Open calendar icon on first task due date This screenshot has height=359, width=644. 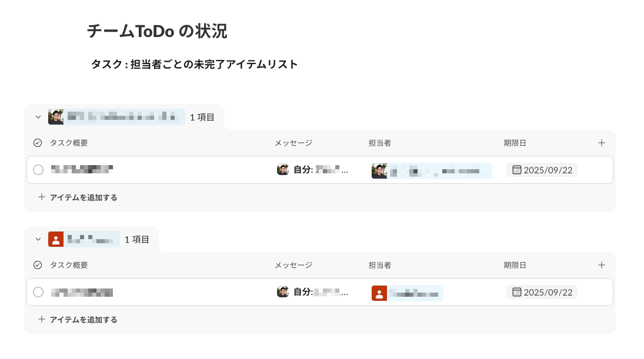tap(517, 170)
